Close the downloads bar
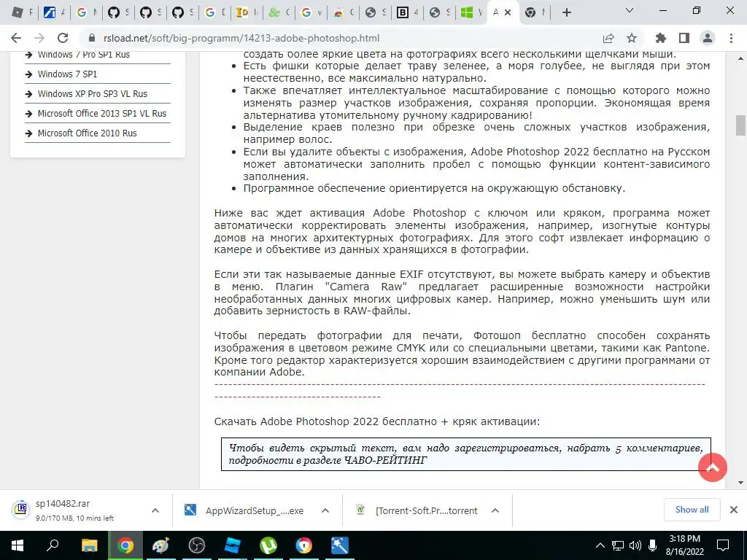 coord(734,510)
